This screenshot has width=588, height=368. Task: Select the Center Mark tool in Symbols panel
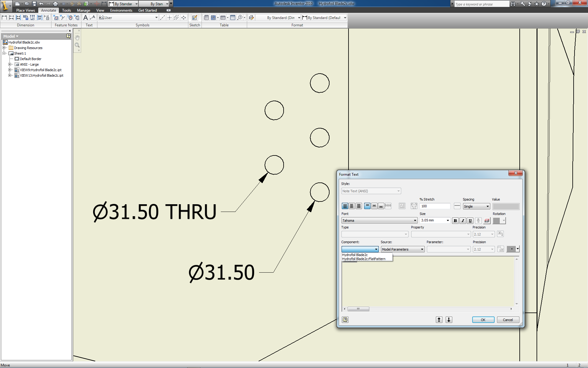(169, 17)
